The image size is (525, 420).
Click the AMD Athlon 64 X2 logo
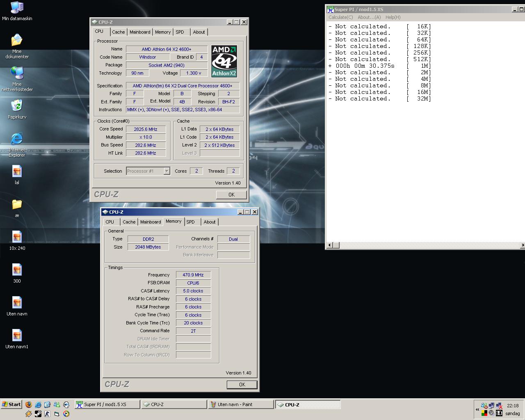click(x=224, y=61)
